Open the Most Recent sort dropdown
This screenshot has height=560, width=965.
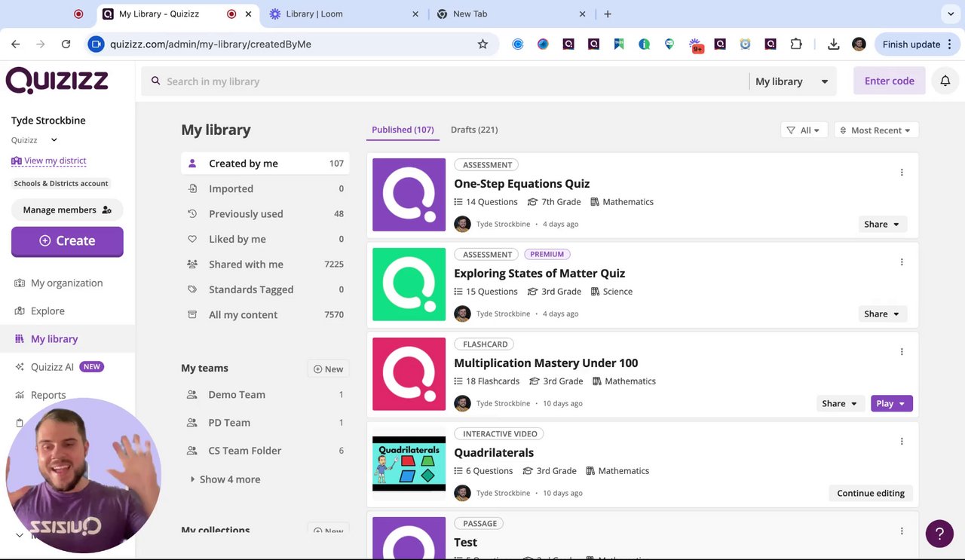(x=875, y=130)
